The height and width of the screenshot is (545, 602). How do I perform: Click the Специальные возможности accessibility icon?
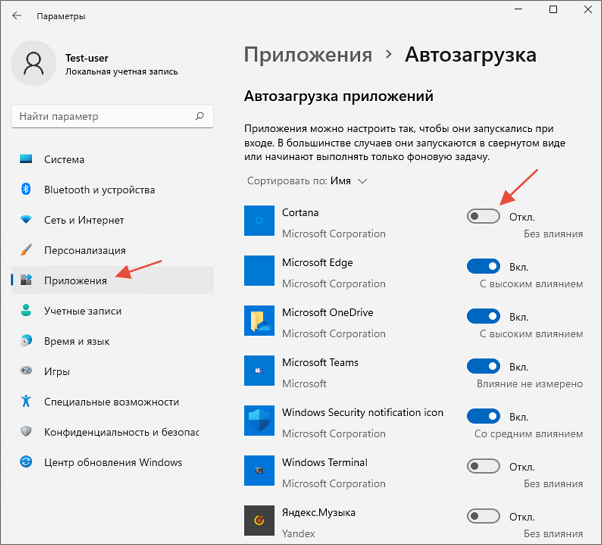(x=26, y=401)
